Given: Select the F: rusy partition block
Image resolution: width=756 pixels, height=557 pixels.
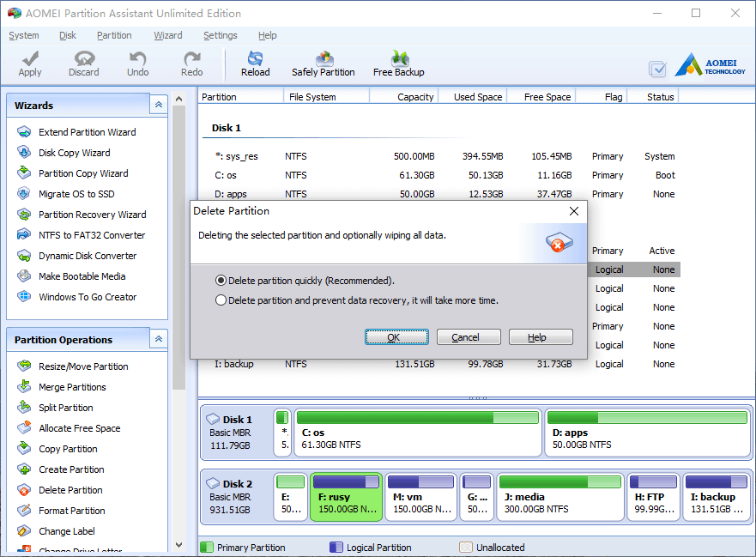Looking at the screenshot, I should [x=346, y=497].
